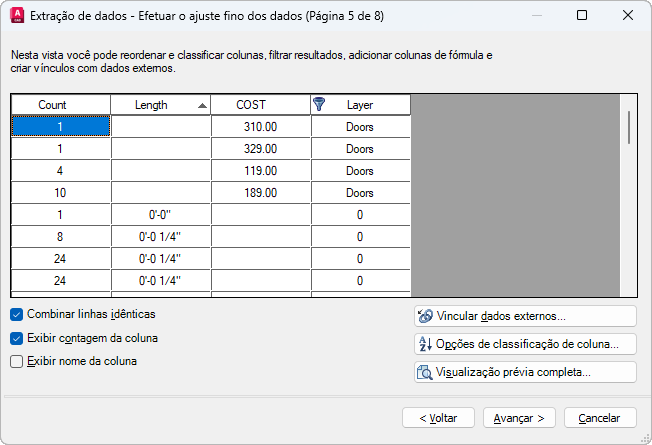Go back with the Voltar button
652x445 pixels.
[x=438, y=417]
